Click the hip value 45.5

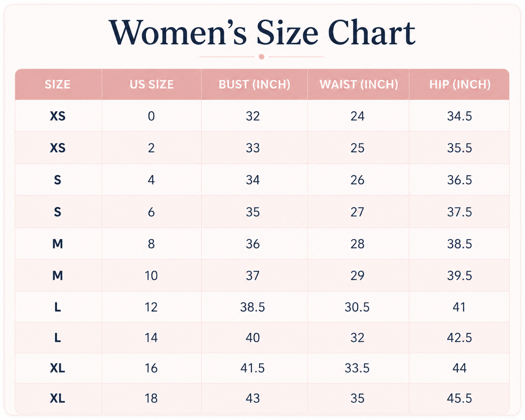pos(459,398)
